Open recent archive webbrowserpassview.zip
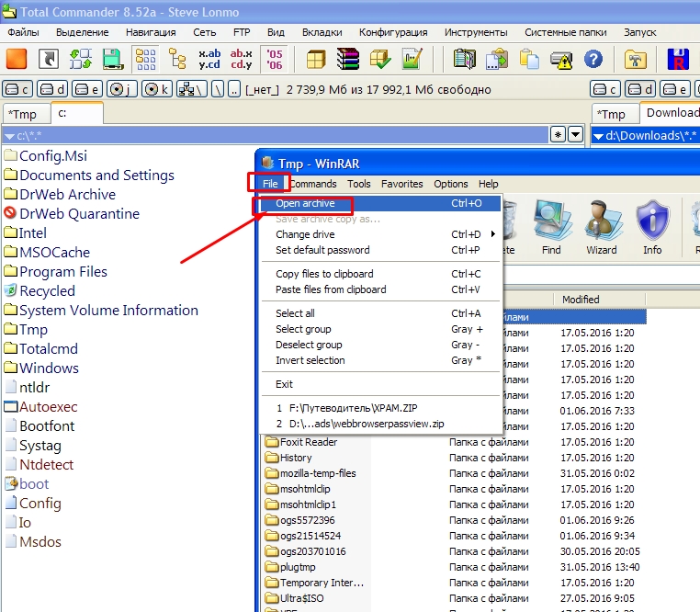 pyautogui.click(x=359, y=424)
